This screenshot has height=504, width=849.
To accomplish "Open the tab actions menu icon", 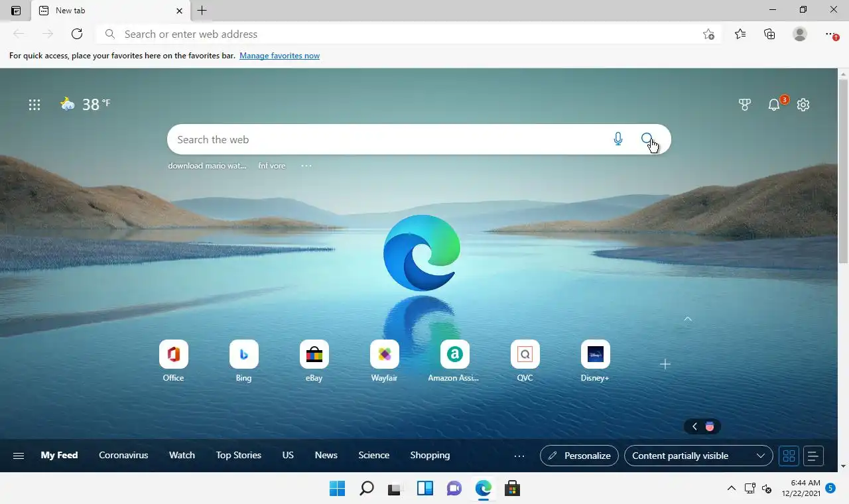I will (16, 11).
